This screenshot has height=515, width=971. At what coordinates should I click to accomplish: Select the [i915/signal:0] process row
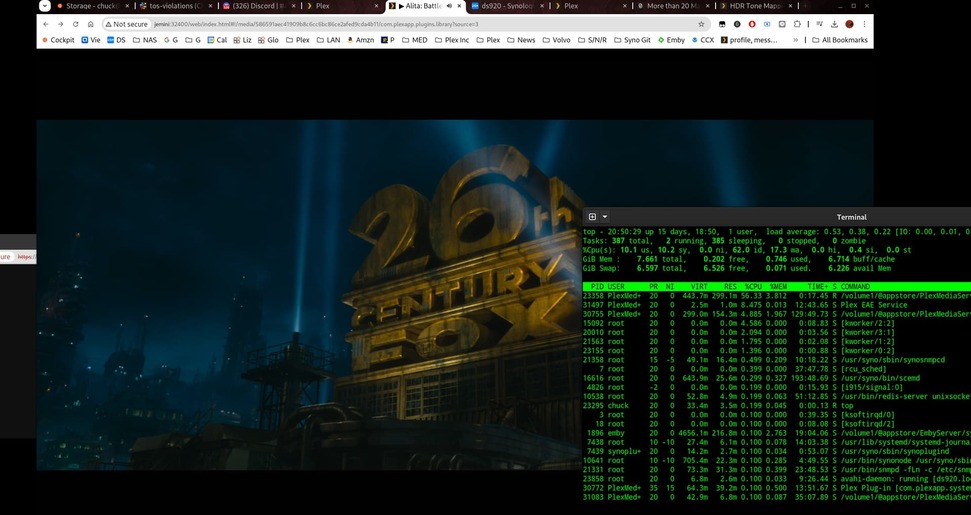click(x=777, y=387)
